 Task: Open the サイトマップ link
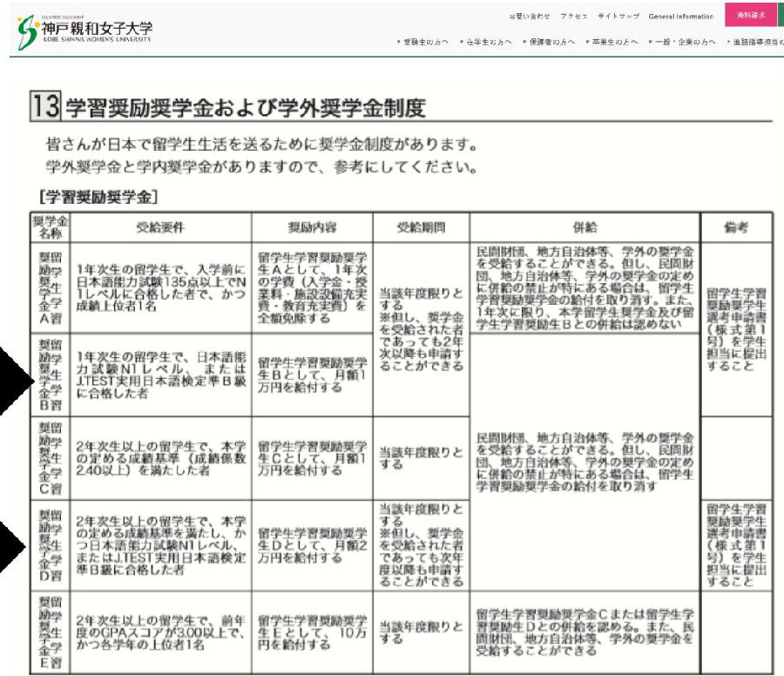pyautogui.click(x=618, y=17)
